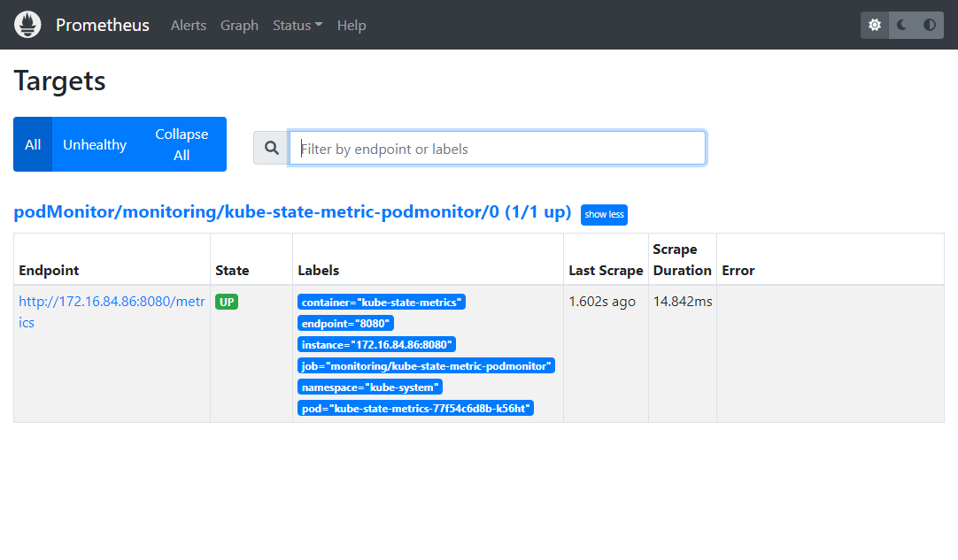The height and width of the screenshot is (560, 958).
Task: Go to the Alerts page
Action: 189,26
